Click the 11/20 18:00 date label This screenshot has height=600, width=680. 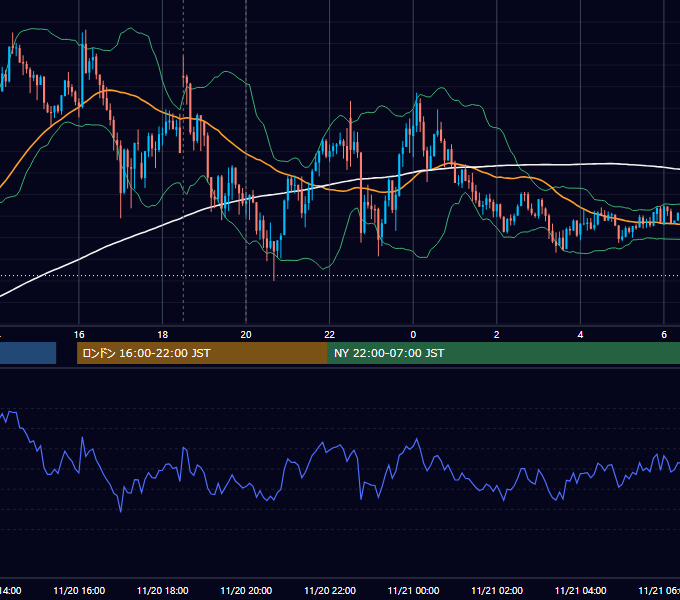163,590
